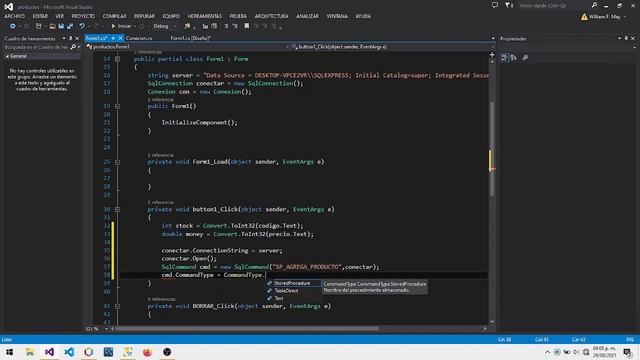
Task: Collapse the Form1_Load method outline
Action: coord(118,162)
